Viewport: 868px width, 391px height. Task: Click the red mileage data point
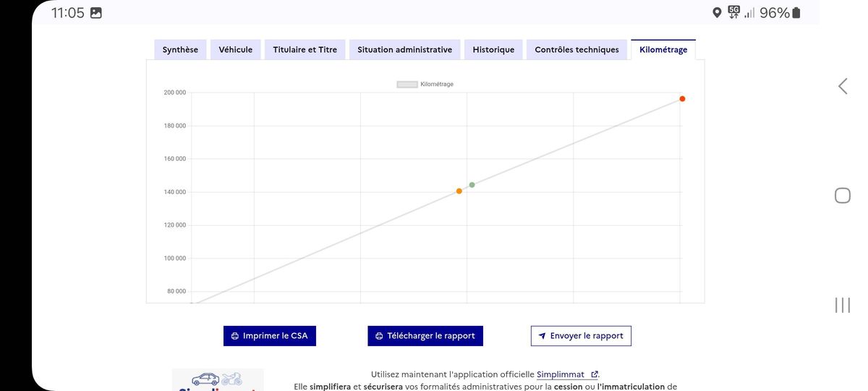point(682,99)
